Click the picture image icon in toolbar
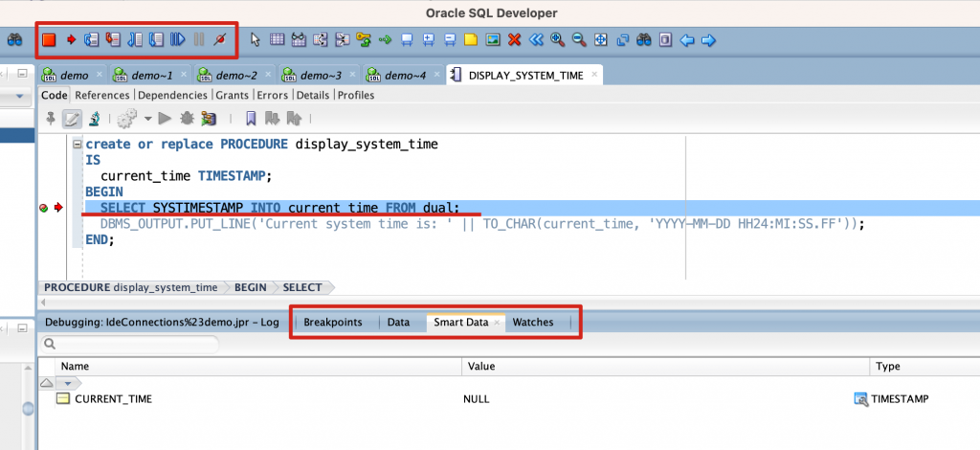This screenshot has width=980, height=450. pos(493,40)
